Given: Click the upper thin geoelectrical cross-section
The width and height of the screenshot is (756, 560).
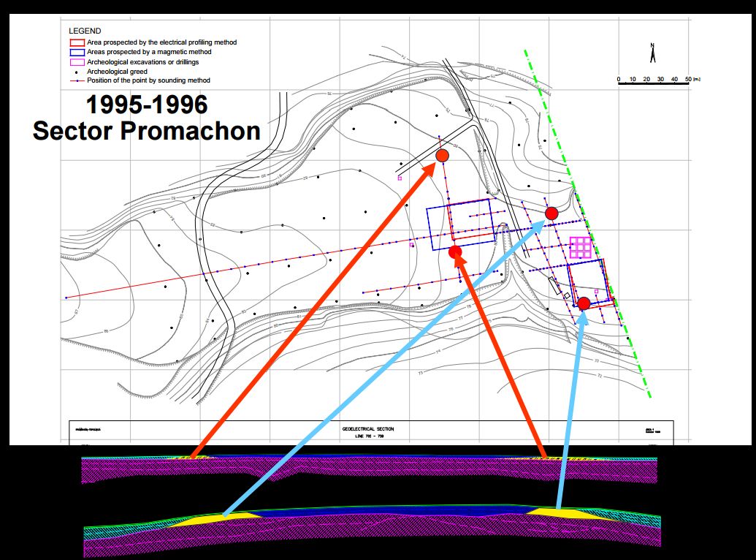Looking at the screenshot, I should point(370,469).
